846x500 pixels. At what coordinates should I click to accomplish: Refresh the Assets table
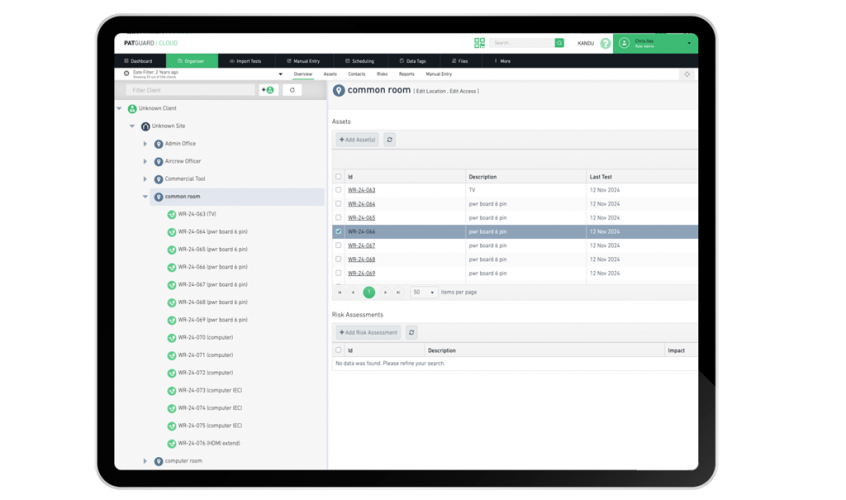pos(390,140)
